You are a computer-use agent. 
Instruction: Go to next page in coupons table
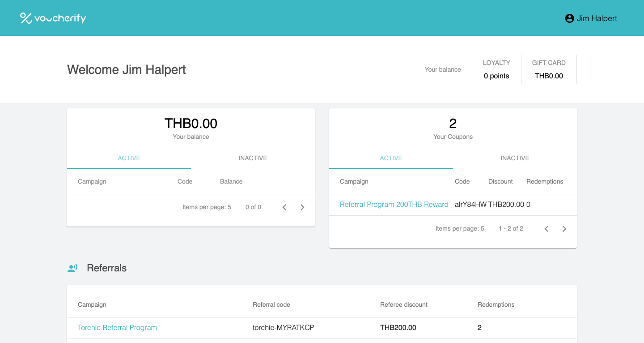pyautogui.click(x=564, y=229)
